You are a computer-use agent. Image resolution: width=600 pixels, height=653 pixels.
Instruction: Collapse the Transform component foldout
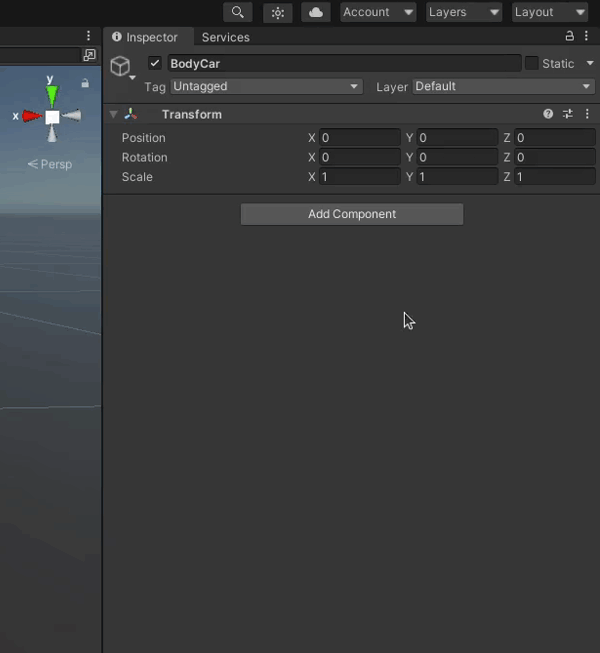tap(113, 114)
